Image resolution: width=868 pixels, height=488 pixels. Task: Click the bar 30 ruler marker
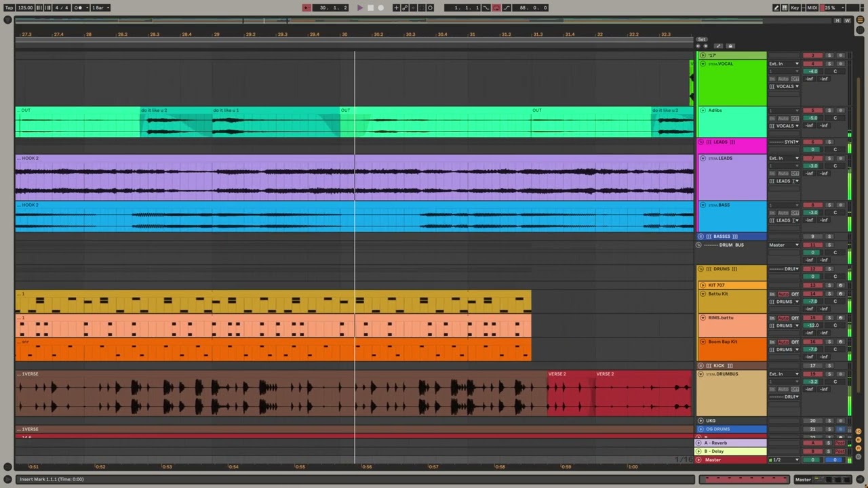[344, 34]
